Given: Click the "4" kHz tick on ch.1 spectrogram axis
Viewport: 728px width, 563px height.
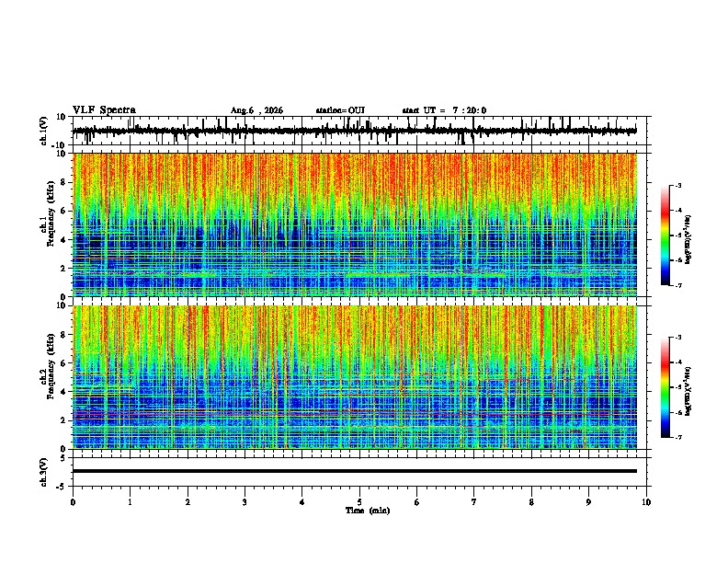Looking at the screenshot, I should (63, 240).
